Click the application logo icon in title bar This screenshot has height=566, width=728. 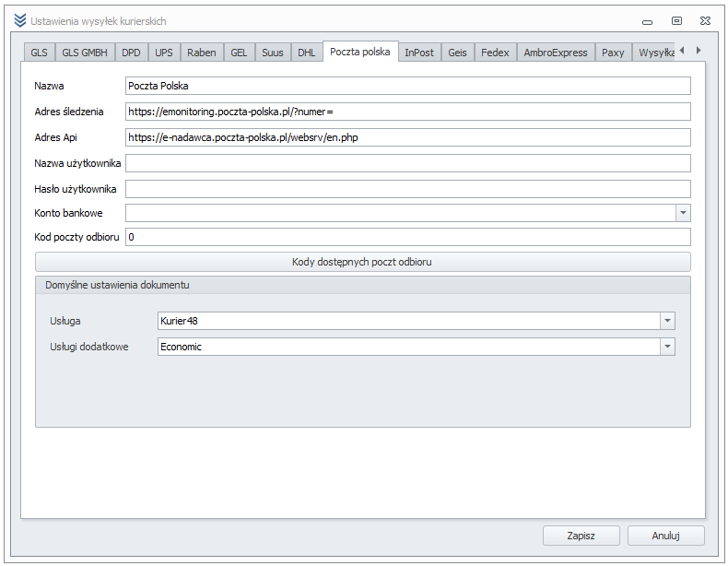click(19, 21)
